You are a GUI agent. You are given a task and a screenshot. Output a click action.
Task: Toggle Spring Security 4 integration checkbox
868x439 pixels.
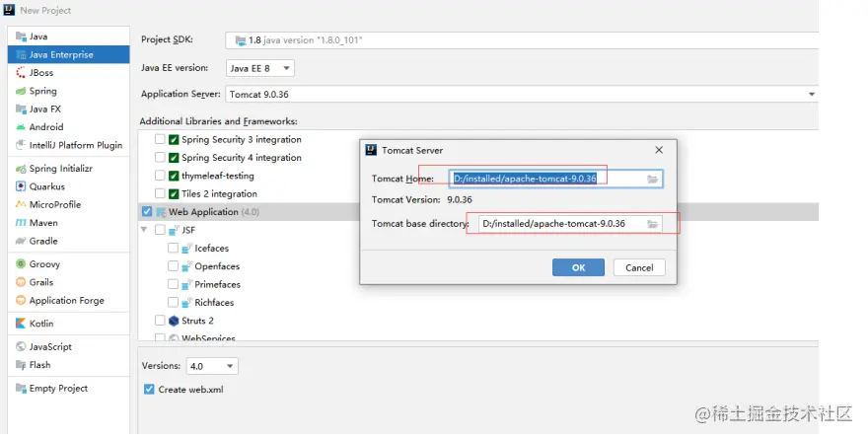[x=160, y=157]
